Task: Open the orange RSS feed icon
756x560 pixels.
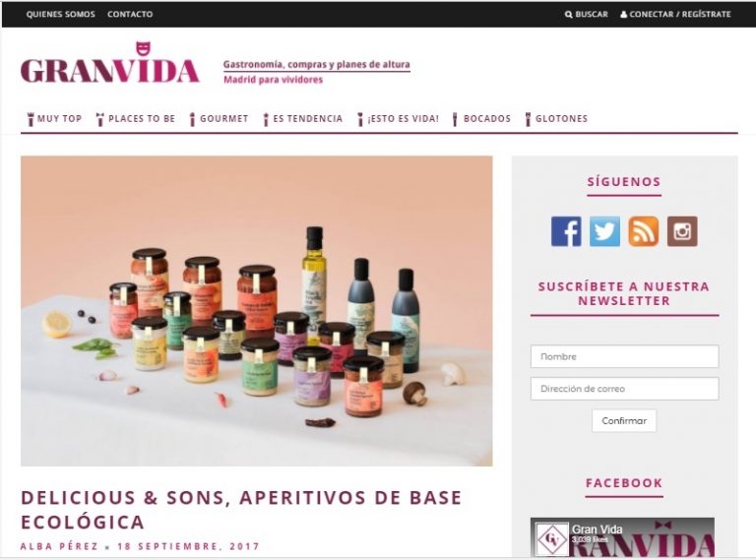Action: point(643,231)
